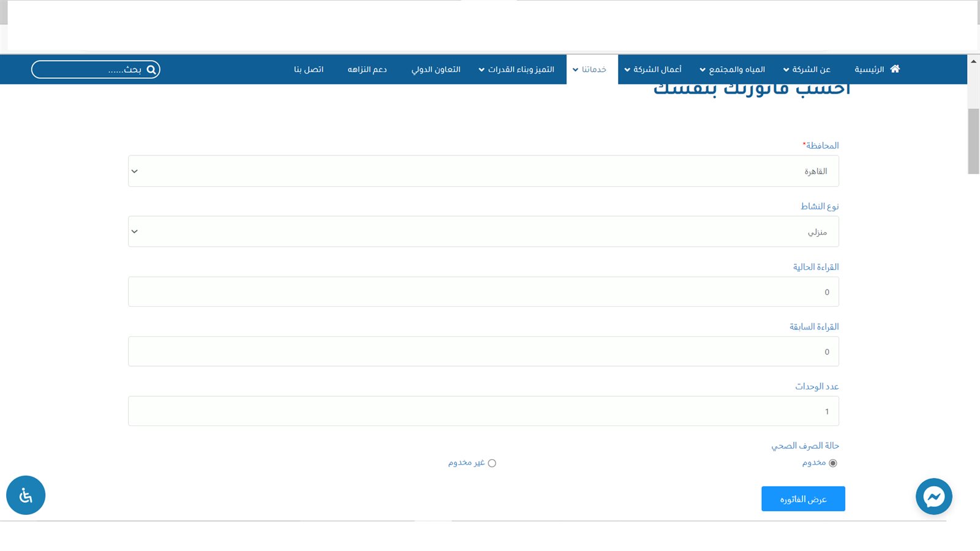The width and height of the screenshot is (980, 551).
Task: Click the search magnifier icon
Action: pyautogui.click(x=151, y=70)
